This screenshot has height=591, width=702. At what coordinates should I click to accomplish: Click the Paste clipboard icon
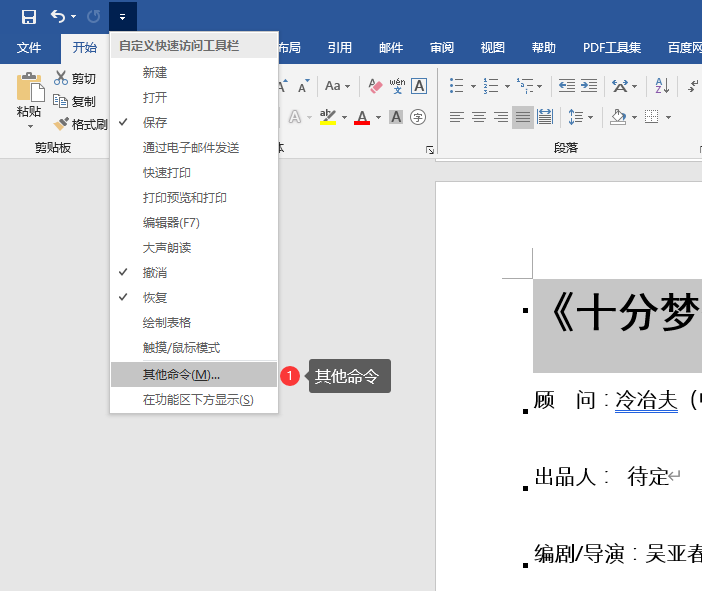(x=30, y=87)
